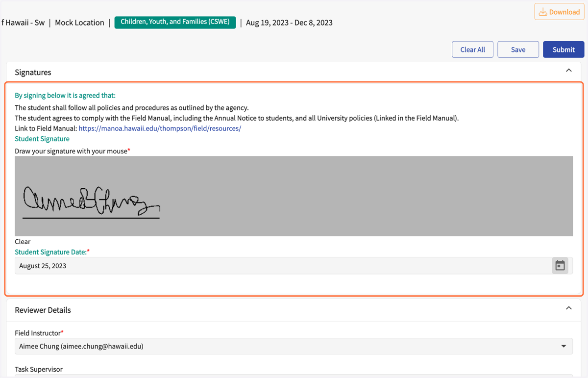
Task: Click the Download button
Action: point(559,12)
